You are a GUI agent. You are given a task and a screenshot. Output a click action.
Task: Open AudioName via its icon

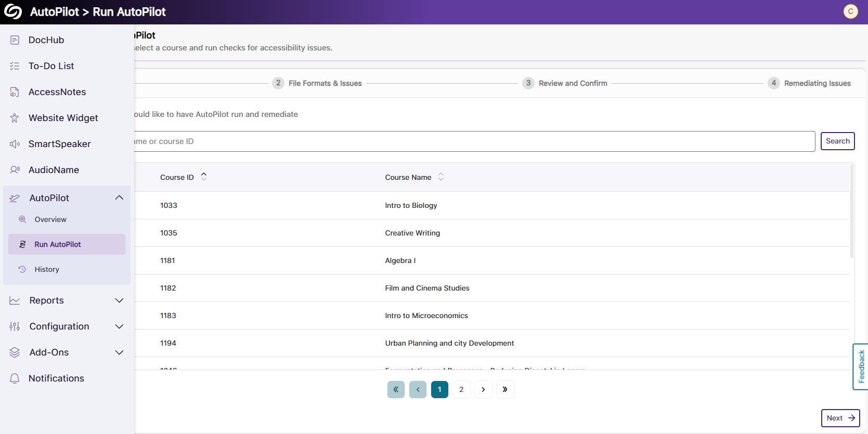[15, 170]
